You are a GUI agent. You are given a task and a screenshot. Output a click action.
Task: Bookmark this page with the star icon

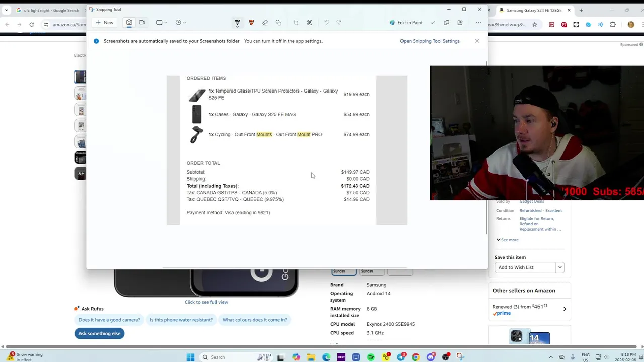click(x=535, y=24)
